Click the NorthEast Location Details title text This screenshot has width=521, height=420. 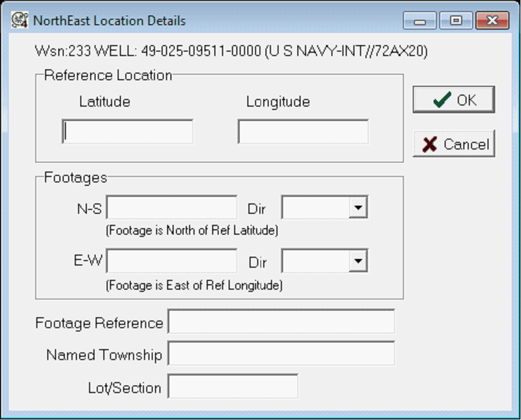(109, 21)
